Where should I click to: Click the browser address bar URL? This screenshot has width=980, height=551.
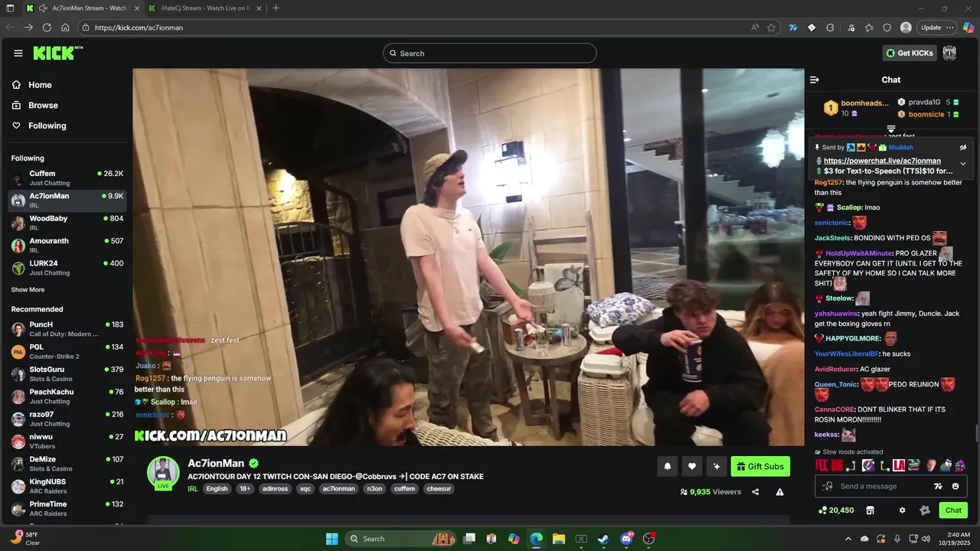pos(139,28)
